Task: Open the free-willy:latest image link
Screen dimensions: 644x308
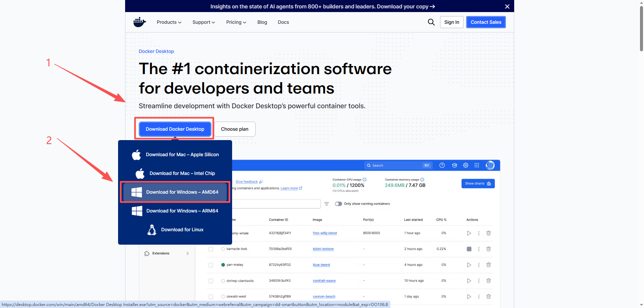Action: 325,233
